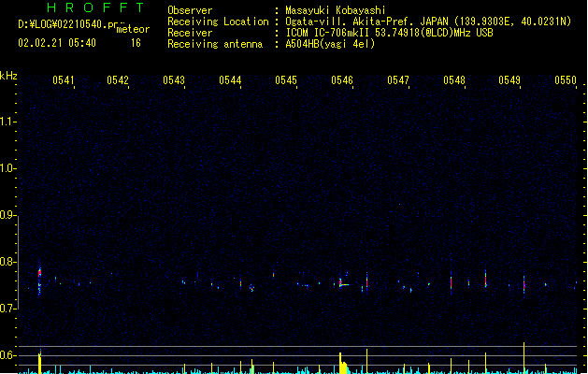Click the 0549 time marker
588x374 pixels.
click(509, 80)
